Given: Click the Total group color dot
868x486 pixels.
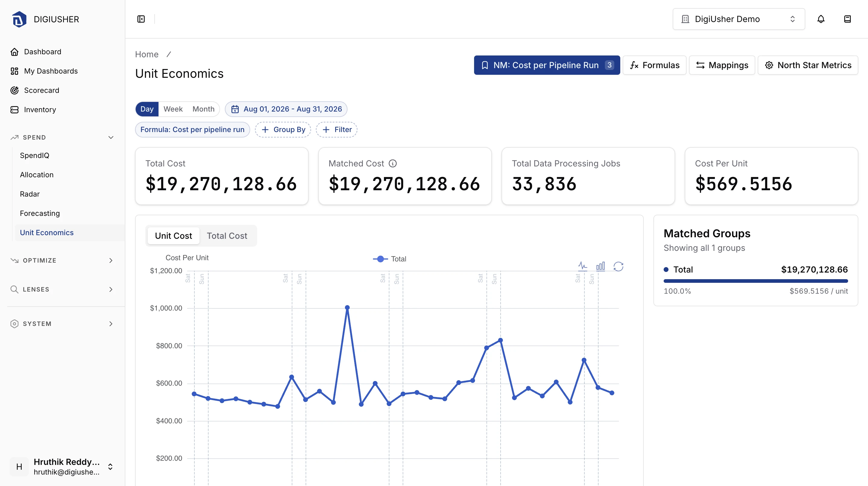Looking at the screenshot, I should (666, 269).
